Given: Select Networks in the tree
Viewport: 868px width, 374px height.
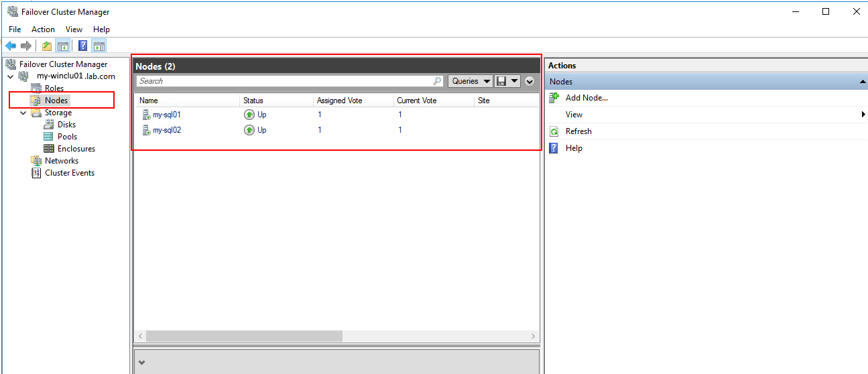Looking at the screenshot, I should 62,161.
